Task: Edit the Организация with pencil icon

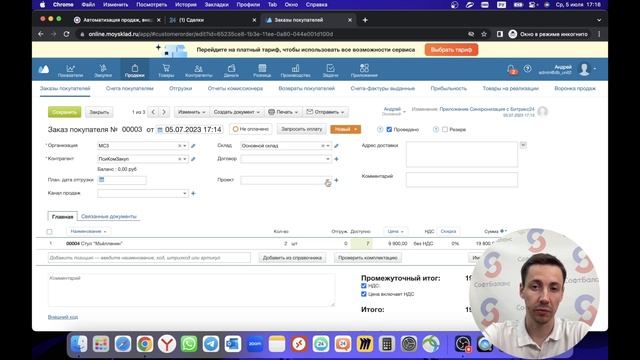Action: [x=193, y=146]
